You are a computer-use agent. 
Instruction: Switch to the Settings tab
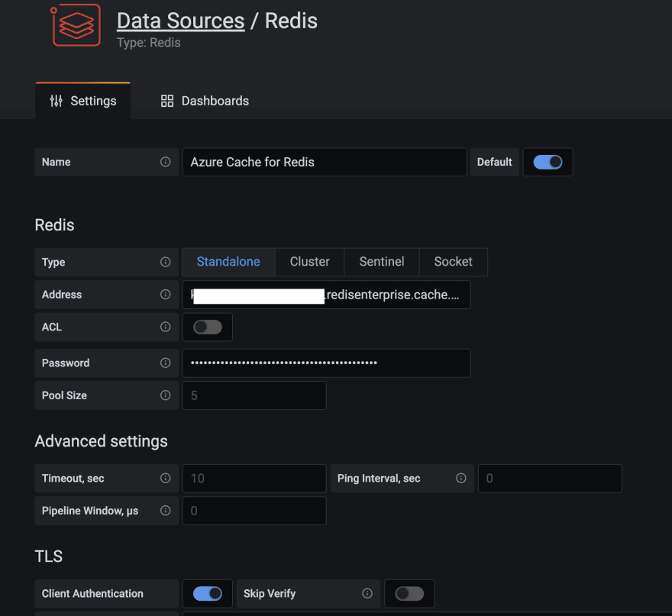point(82,101)
